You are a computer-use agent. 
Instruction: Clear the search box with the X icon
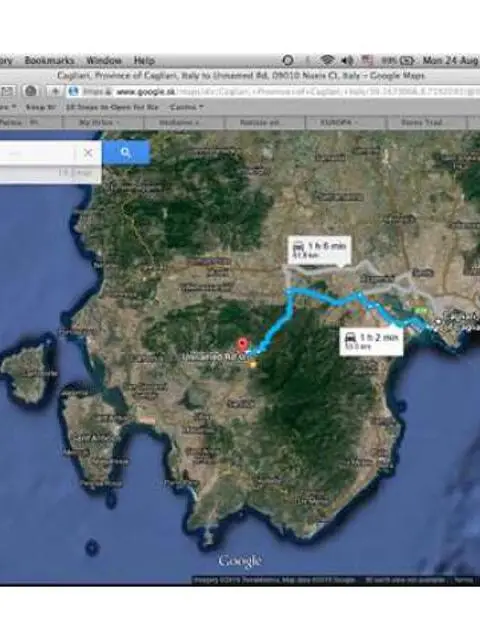[x=88, y=153]
